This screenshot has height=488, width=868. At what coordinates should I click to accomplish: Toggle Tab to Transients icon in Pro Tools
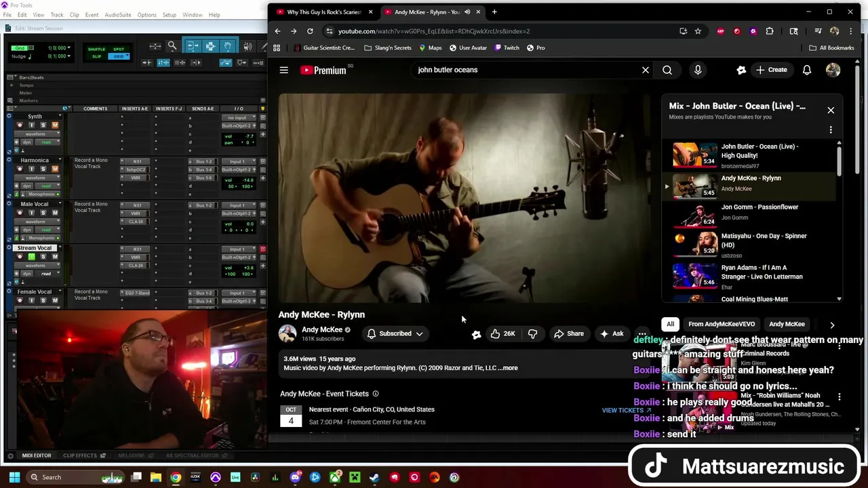[147, 62]
